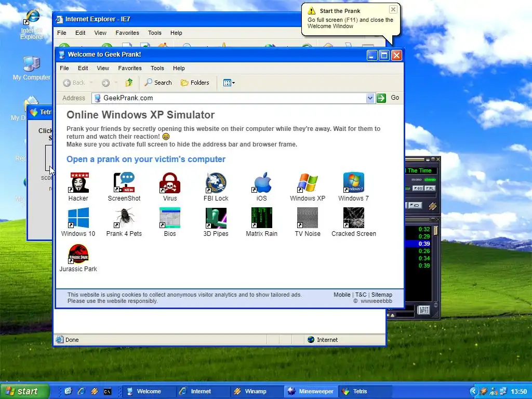
Task: Follow the Sitemap footer link
Action: click(382, 295)
